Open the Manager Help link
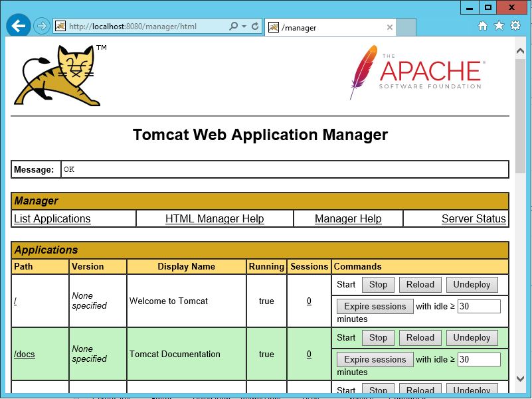Screen dimensions: 532x399 pos(348,218)
